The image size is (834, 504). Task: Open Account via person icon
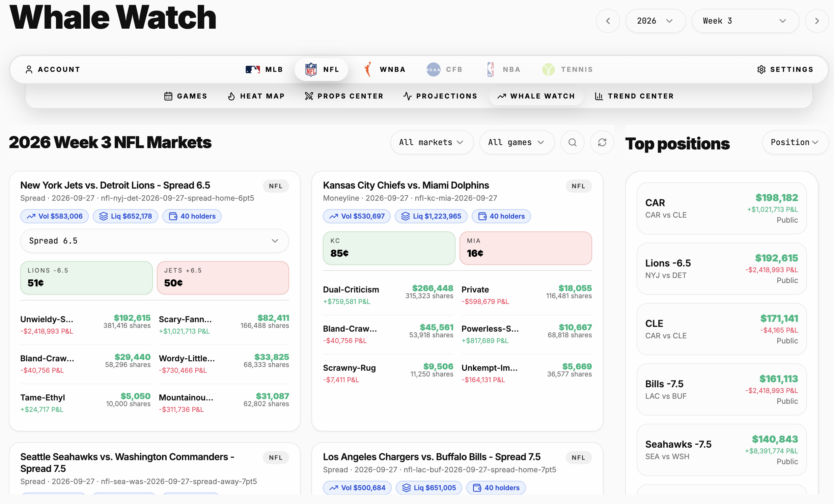pyautogui.click(x=29, y=69)
